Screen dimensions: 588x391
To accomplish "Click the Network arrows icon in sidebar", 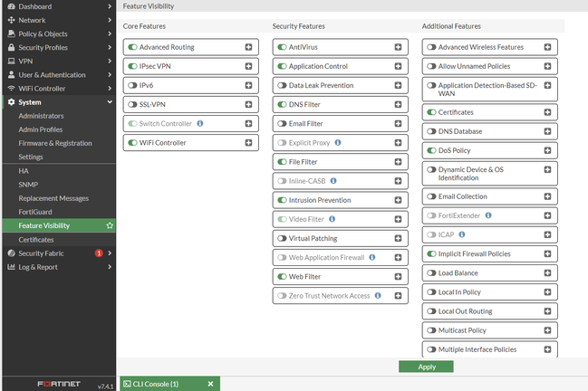I will tap(11, 20).
